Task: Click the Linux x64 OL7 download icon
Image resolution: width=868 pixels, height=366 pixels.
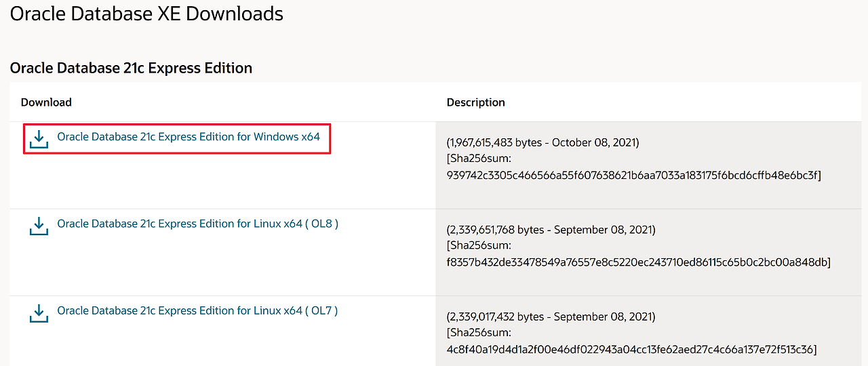Action: (x=39, y=312)
